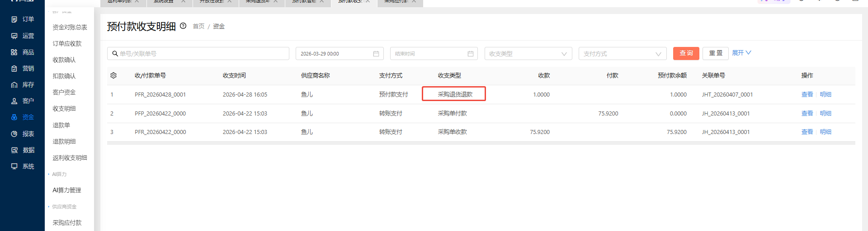The image size is (868, 231).
Task: Open 资金对账总表 submenu item
Action: click(70, 27)
